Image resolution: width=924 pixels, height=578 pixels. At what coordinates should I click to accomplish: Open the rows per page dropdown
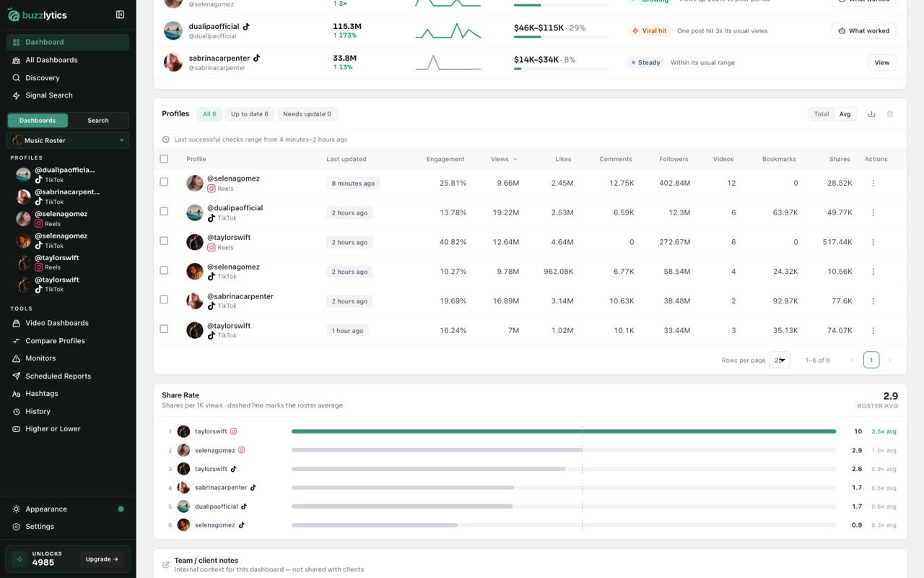pos(780,360)
